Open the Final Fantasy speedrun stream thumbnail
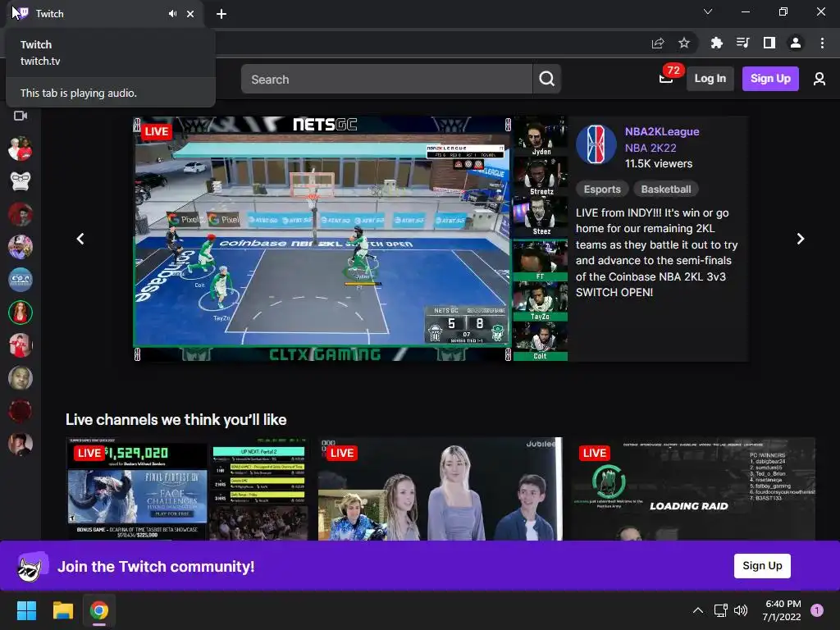Viewport: 840px width, 630px height. 187,489
